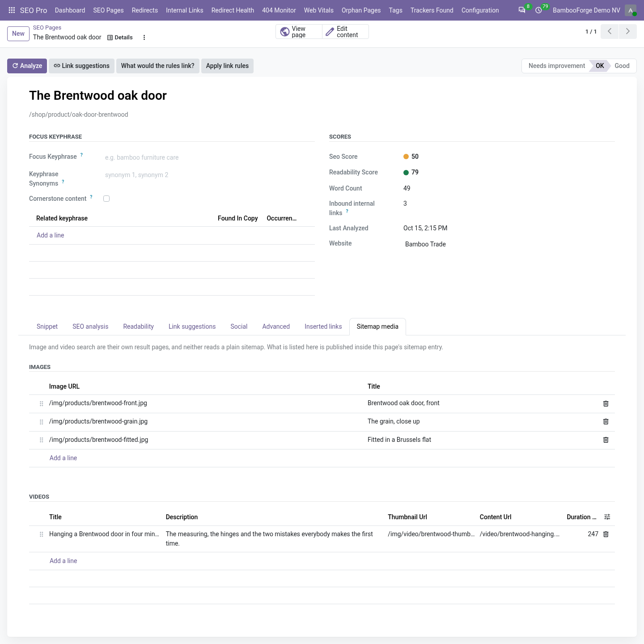Click What would the rules link? button
The width and height of the screenshot is (644, 644).
[x=157, y=66]
